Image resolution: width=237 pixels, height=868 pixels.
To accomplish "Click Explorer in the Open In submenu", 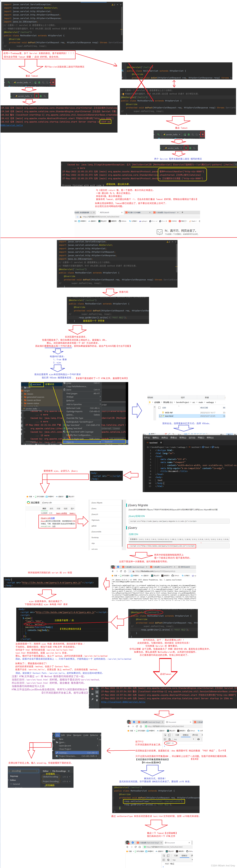I will [x=113, y=442].
